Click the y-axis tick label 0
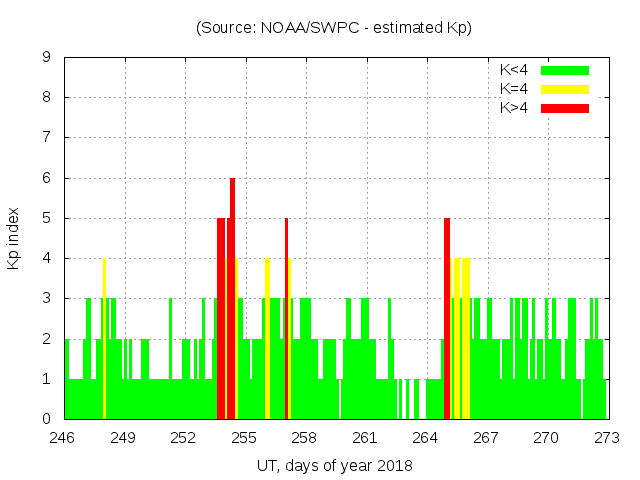The image size is (640, 480). (x=47, y=419)
